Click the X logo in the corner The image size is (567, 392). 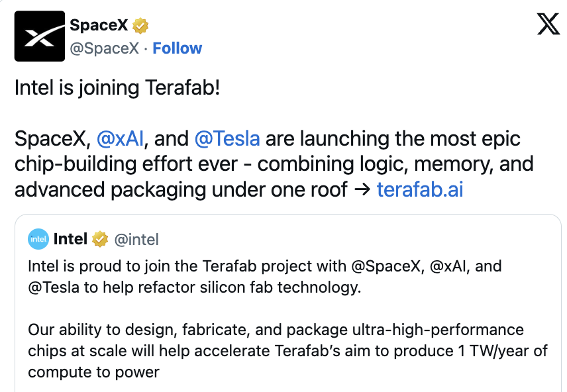pos(548,24)
